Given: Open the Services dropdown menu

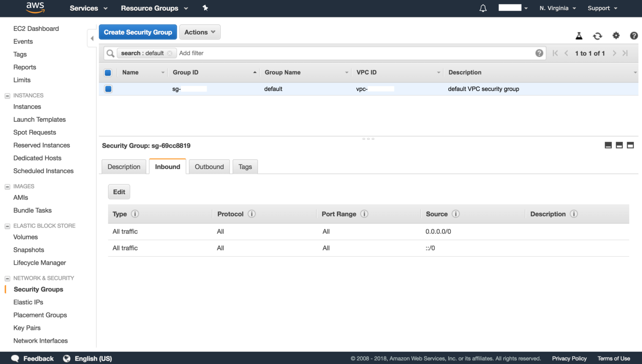Looking at the screenshot, I should (89, 8).
